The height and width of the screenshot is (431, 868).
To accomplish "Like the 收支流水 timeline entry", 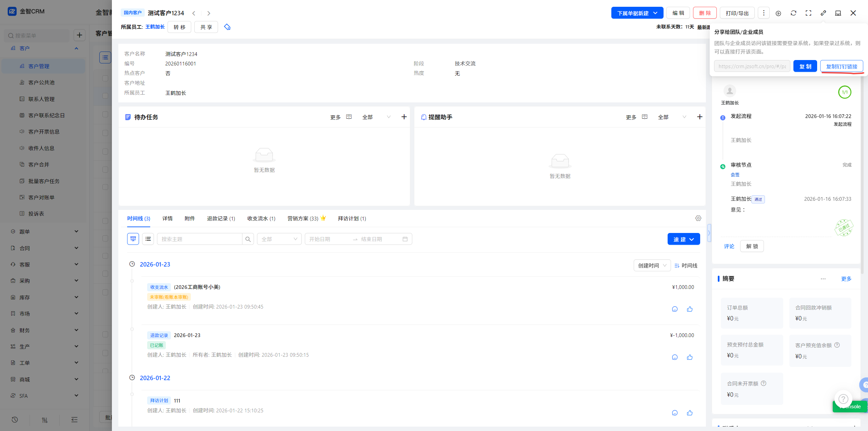I will point(690,309).
